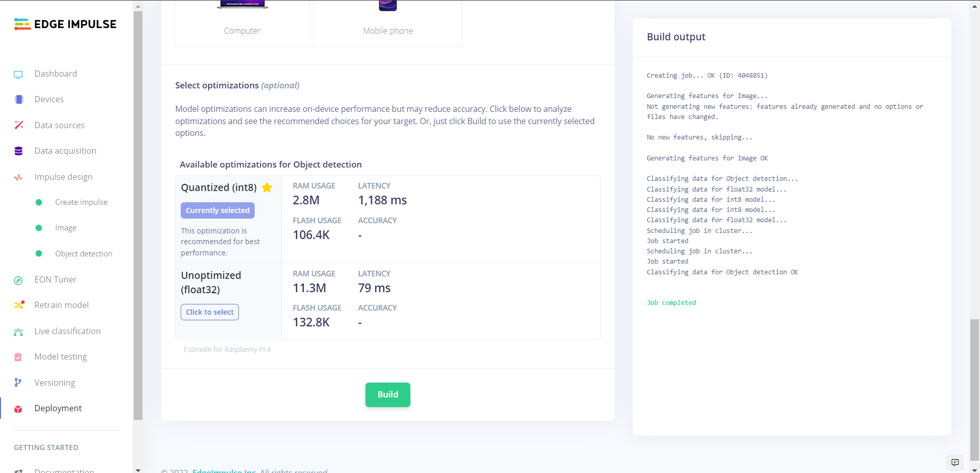
Task: Click the star icon beside Quantized (int8)
Action: [x=267, y=187]
